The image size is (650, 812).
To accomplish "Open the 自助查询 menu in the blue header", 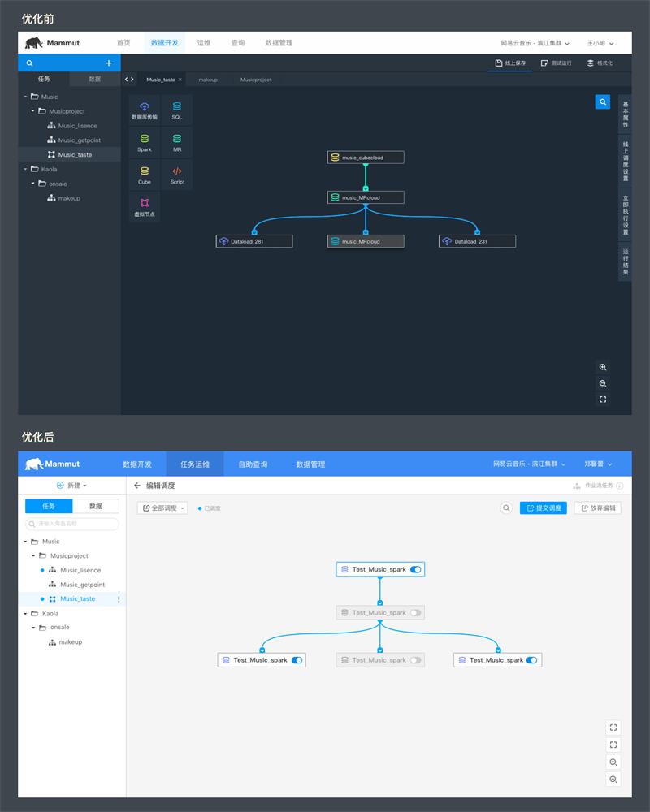I will coord(253,464).
